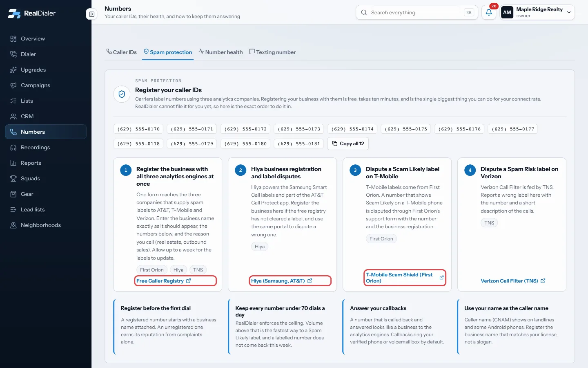This screenshot has height=368, width=588.
Task: Click the First Orion tag in T-Mobile card
Action: coord(381,239)
